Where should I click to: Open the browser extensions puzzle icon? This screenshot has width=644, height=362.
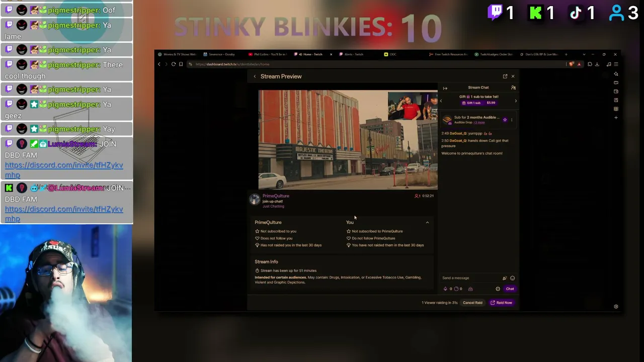pos(590,64)
